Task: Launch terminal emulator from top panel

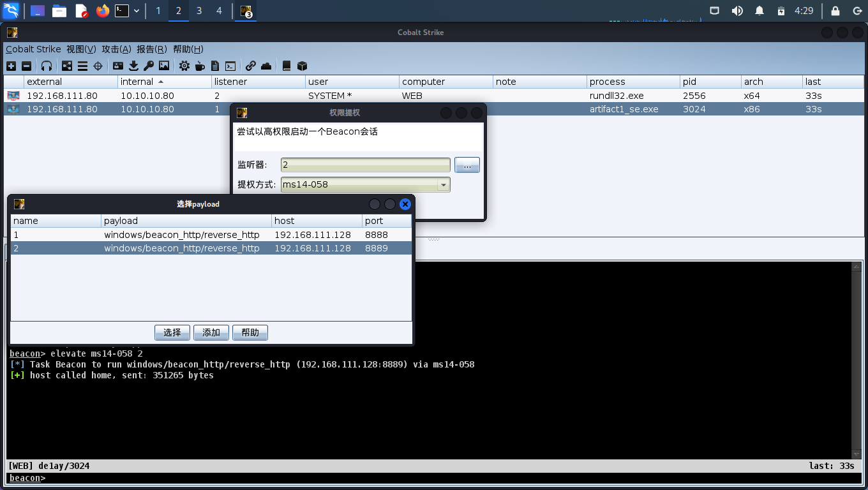Action: 122,11
